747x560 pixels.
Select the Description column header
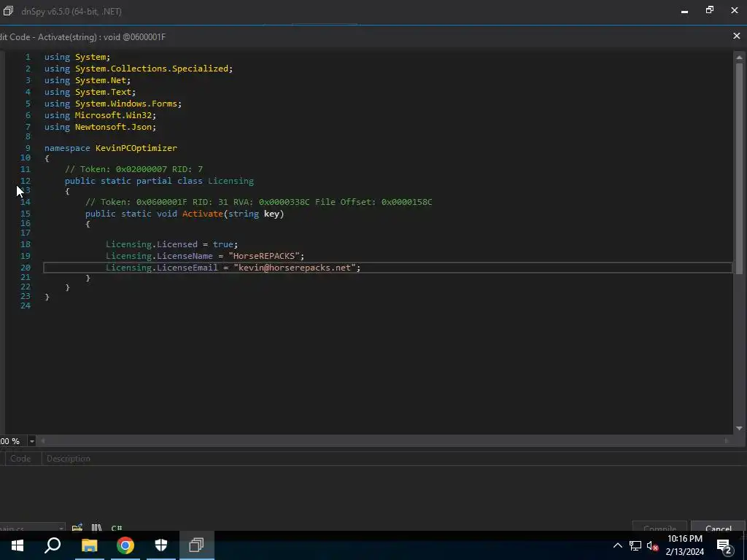coord(68,458)
